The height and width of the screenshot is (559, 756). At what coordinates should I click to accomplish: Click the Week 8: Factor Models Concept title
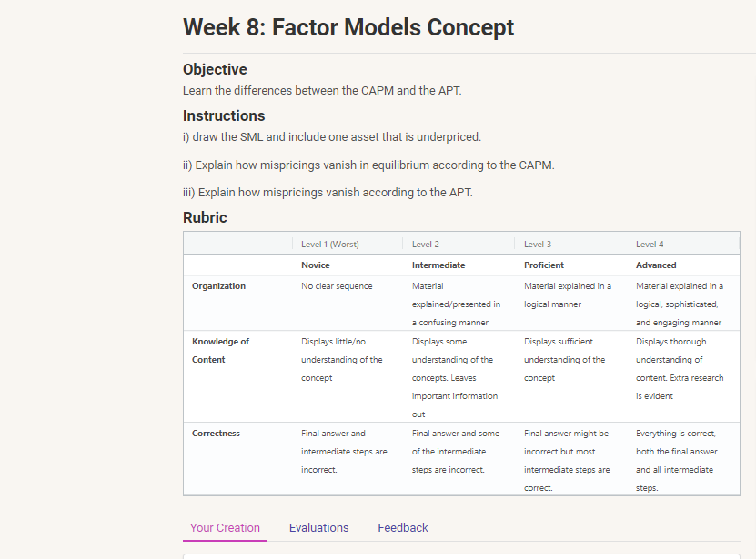click(348, 27)
